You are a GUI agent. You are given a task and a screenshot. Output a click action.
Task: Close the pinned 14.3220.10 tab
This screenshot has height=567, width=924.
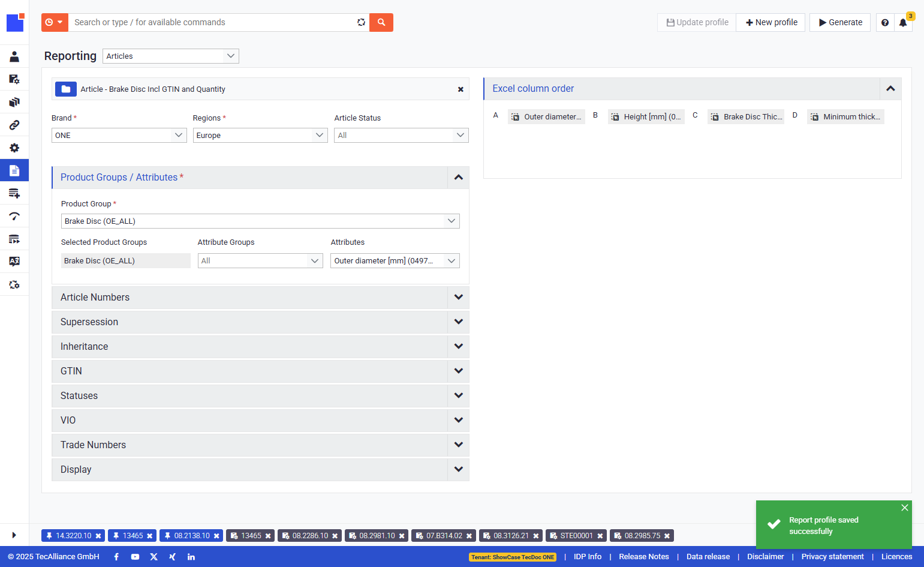(x=98, y=536)
